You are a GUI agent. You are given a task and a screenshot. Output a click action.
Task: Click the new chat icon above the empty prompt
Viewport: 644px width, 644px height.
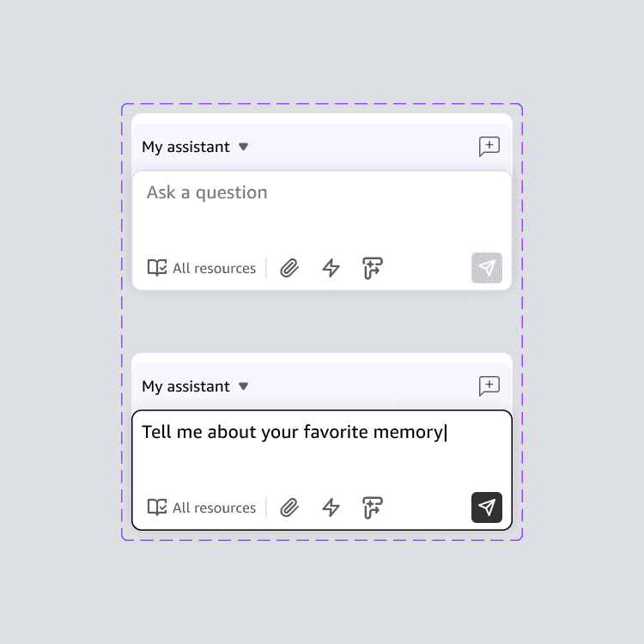tap(489, 147)
